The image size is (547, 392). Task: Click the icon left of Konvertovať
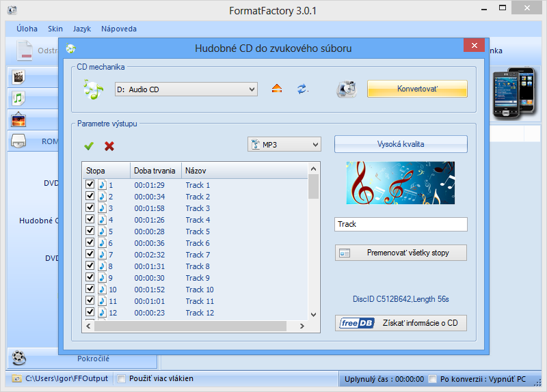pyautogui.click(x=347, y=89)
